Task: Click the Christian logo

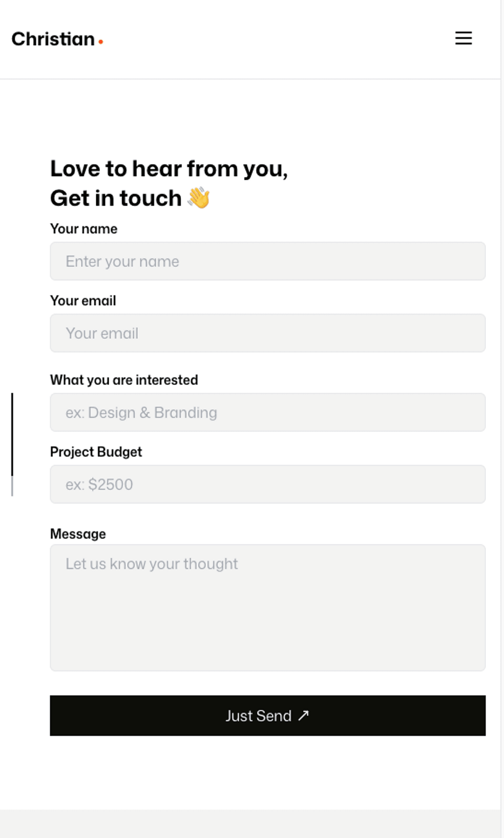Action: (x=53, y=39)
